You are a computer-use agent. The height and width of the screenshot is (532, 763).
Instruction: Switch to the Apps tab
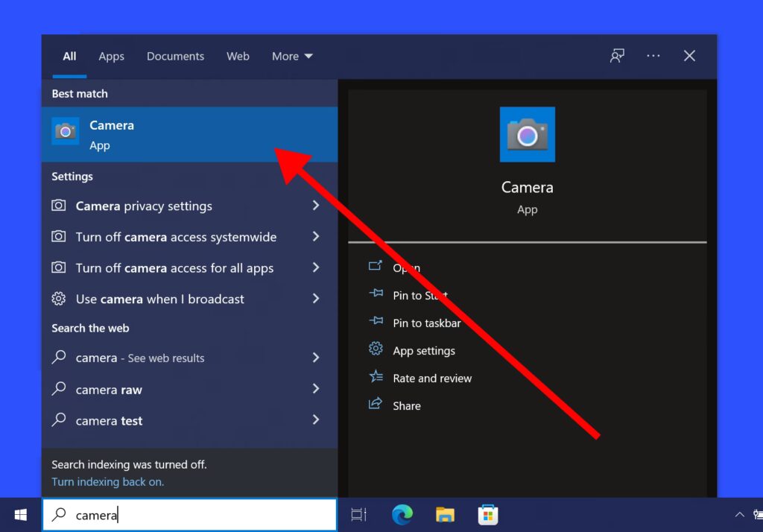pyautogui.click(x=111, y=57)
